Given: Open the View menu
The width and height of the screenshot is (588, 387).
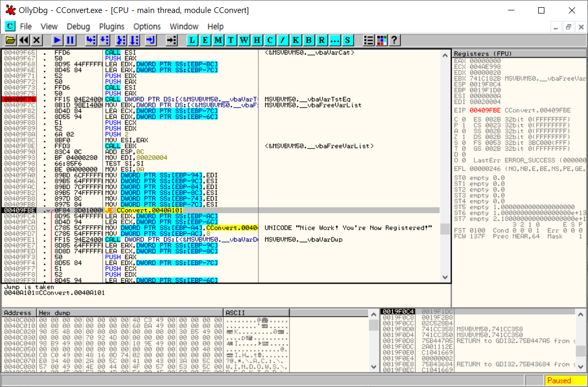Looking at the screenshot, I should coord(49,26).
